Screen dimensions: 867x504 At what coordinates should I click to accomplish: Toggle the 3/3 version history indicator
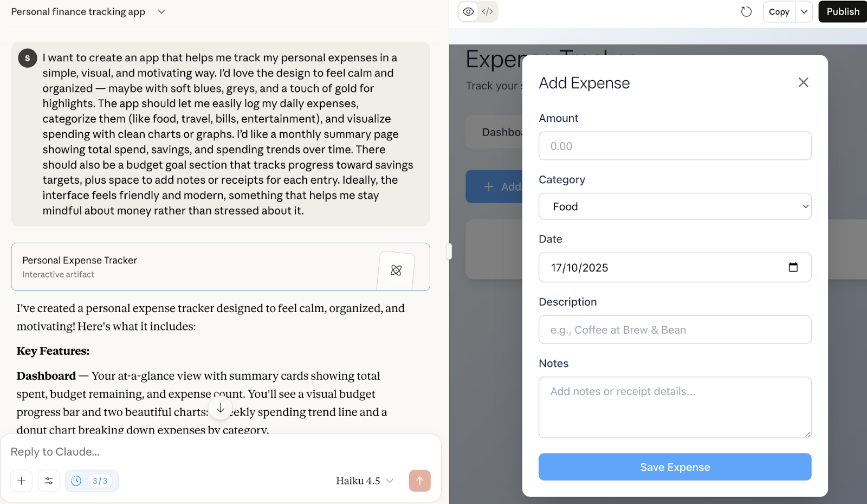pyautogui.click(x=92, y=481)
